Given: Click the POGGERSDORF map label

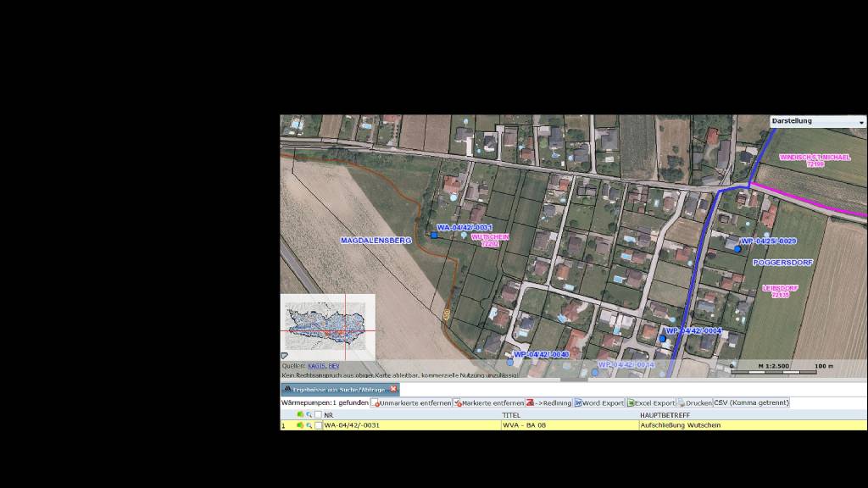Looking at the screenshot, I should click(x=782, y=263).
